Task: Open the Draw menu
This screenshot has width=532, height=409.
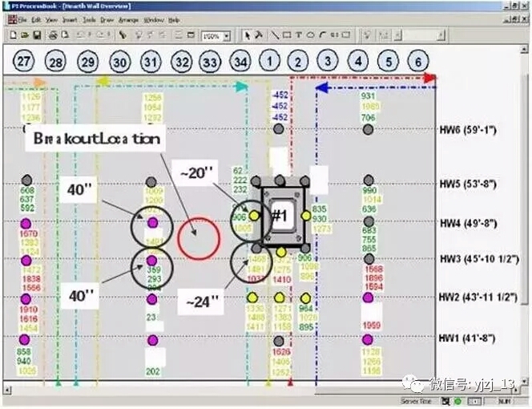Action: tap(107, 18)
